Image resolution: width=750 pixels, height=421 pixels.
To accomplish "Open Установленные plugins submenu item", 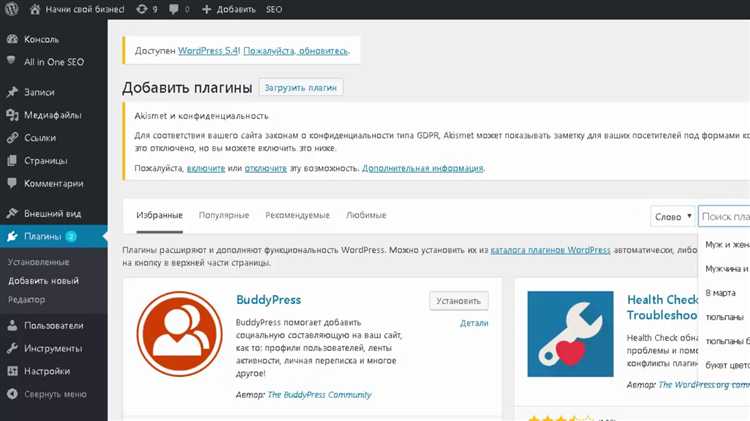I will [38, 262].
